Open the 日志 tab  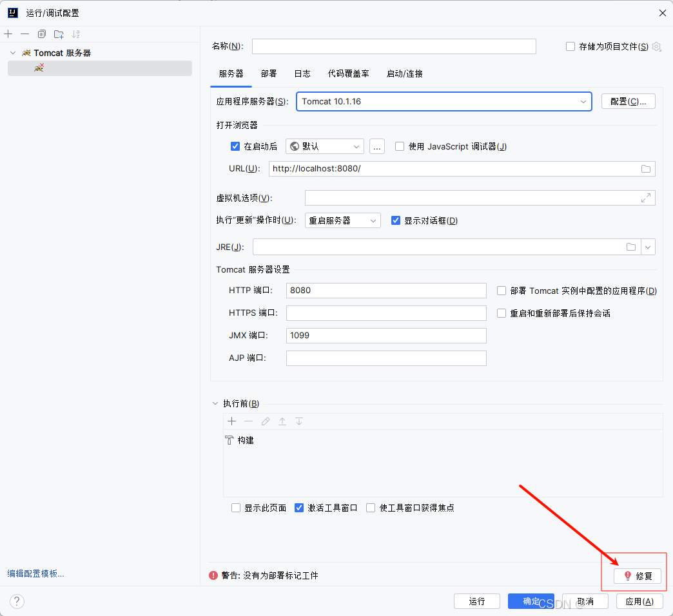302,73
